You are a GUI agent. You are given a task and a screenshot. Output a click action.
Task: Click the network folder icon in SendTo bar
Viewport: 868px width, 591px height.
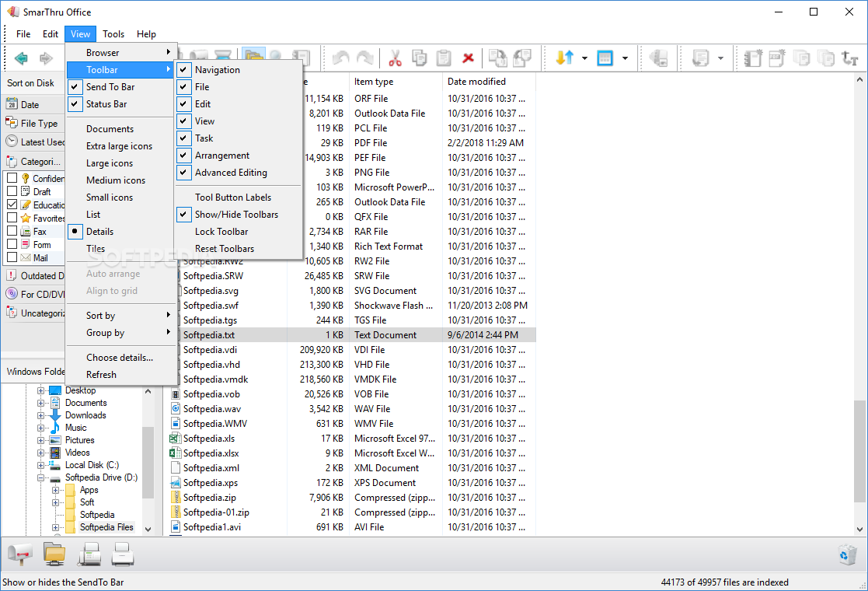click(54, 554)
